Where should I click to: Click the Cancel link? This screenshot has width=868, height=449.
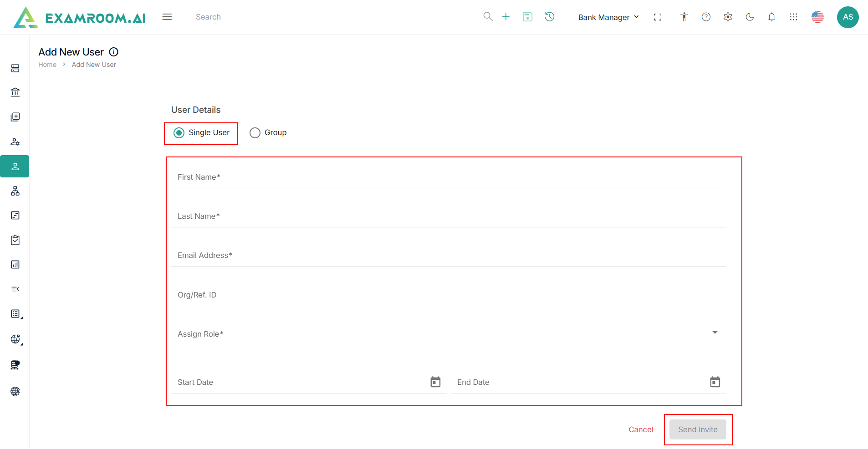tap(641, 429)
